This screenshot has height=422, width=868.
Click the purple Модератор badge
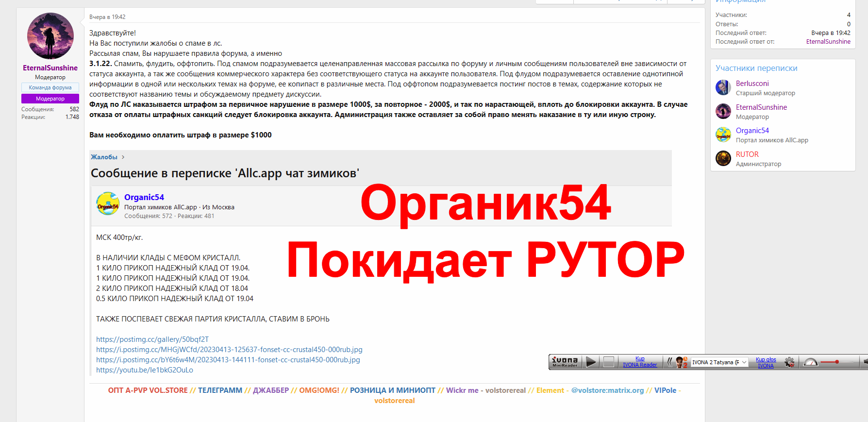50,99
